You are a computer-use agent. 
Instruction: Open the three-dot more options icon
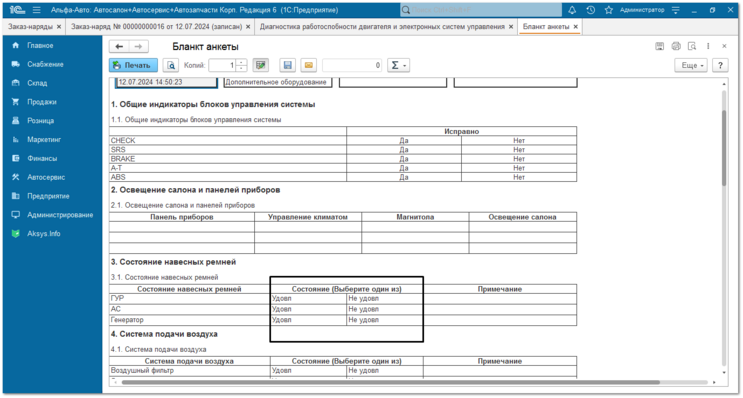coord(708,46)
